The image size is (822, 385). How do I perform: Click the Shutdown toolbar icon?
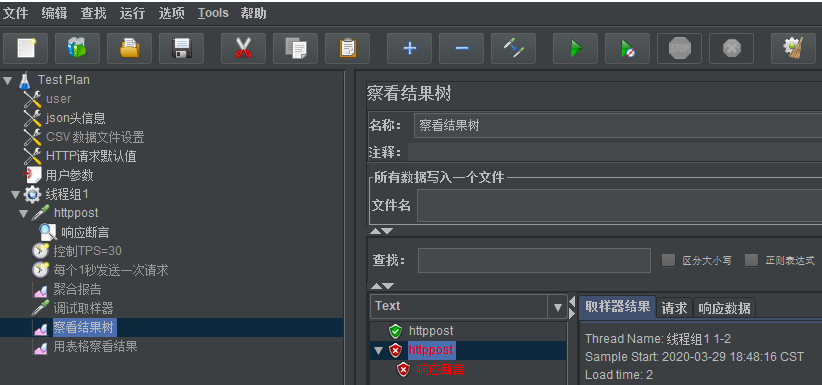click(x=731, y=49)
